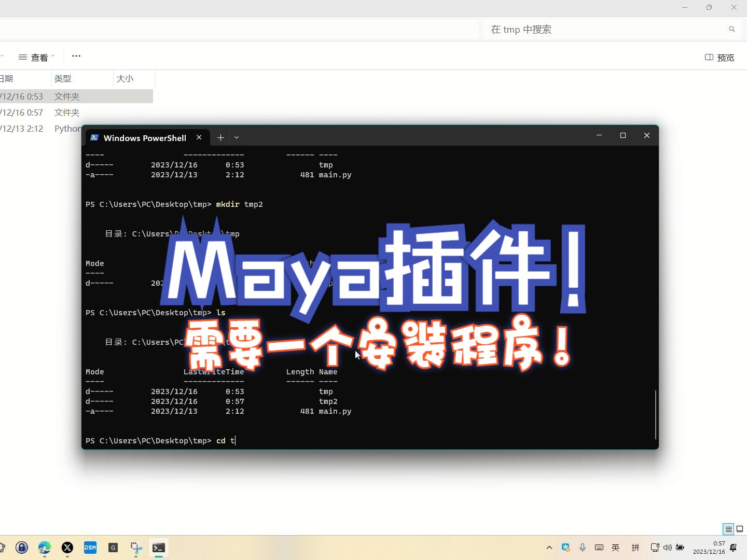Open KeePass from the taskbar
Image resolution: width=747 pixels, height=560 pixels.
[21, 548]
